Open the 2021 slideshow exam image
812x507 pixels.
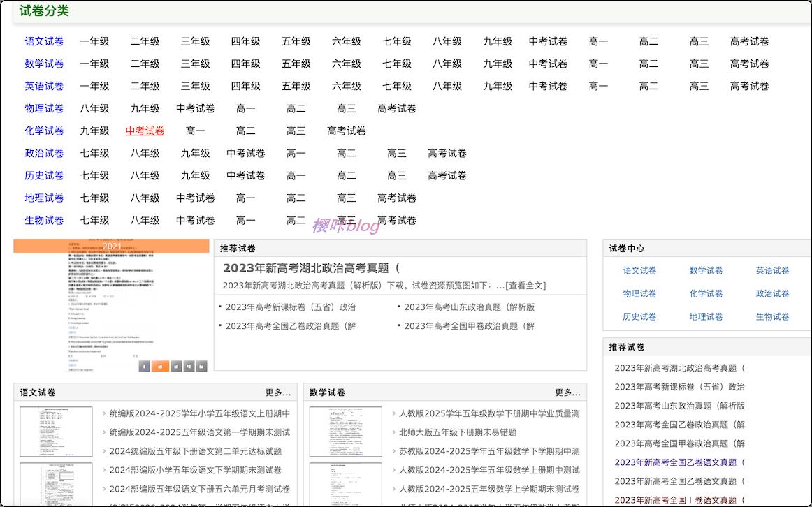(x=111, y=305)
